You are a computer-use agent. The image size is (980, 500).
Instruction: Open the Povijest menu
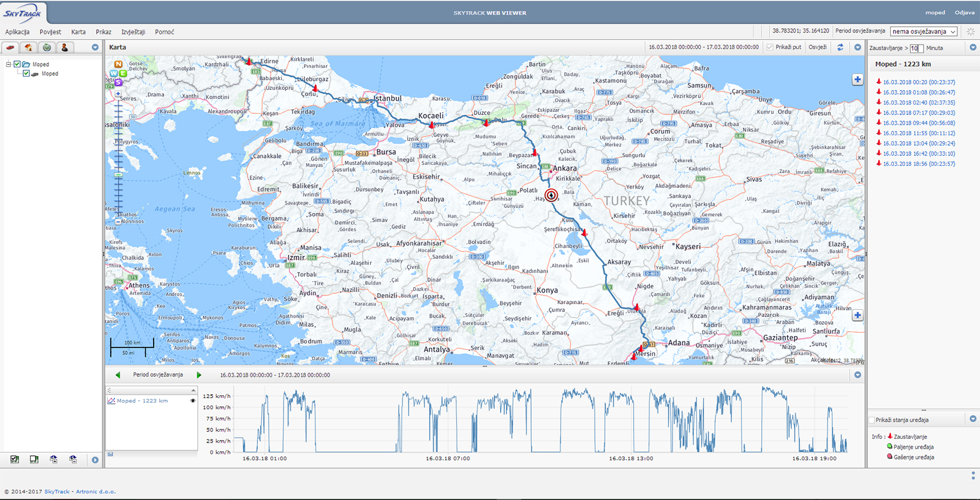(x=50, y=32)
